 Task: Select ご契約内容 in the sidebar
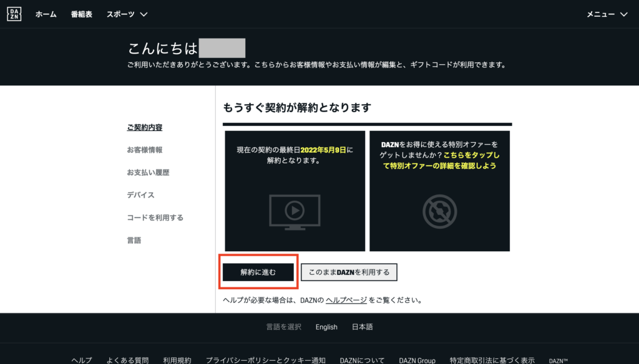(x=145, y=127)
